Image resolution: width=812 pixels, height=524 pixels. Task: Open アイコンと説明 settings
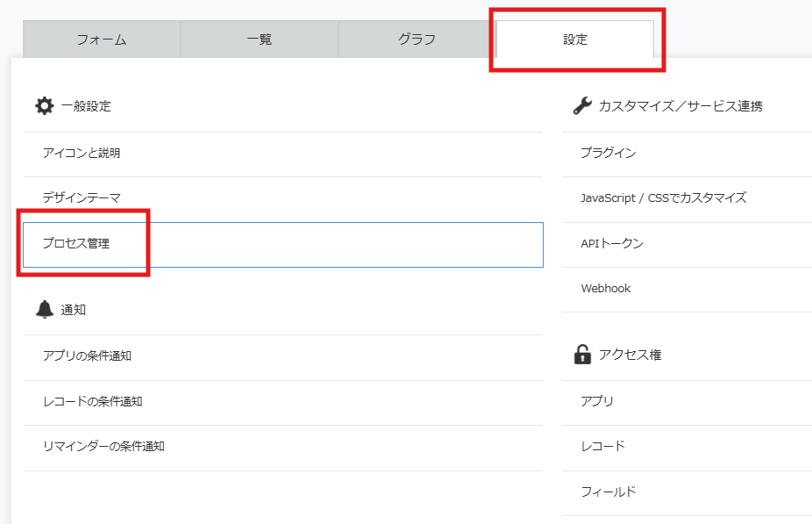pos(82,154)
